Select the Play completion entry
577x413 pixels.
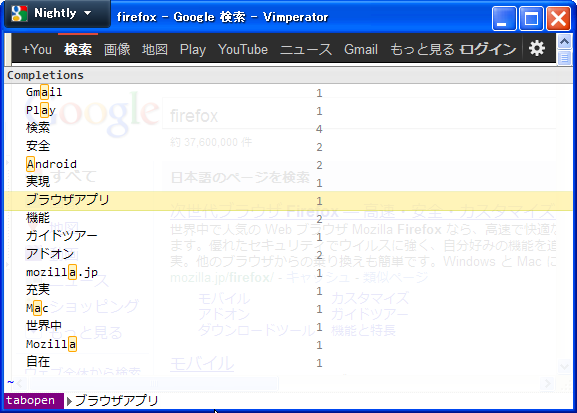(288, 110)
